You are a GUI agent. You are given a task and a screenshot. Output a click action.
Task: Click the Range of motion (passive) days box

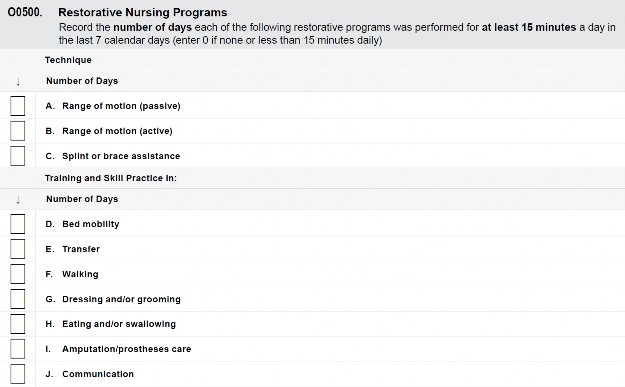pyautogui.click(x=18, y=106)
